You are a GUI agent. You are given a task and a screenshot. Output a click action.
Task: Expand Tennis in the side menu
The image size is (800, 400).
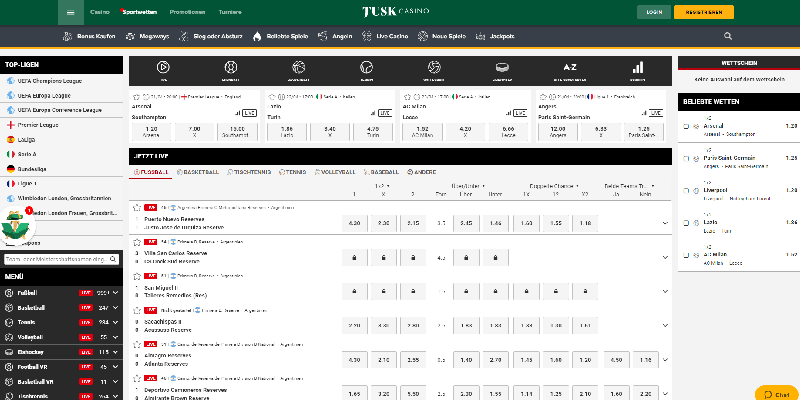click(116, 322)
